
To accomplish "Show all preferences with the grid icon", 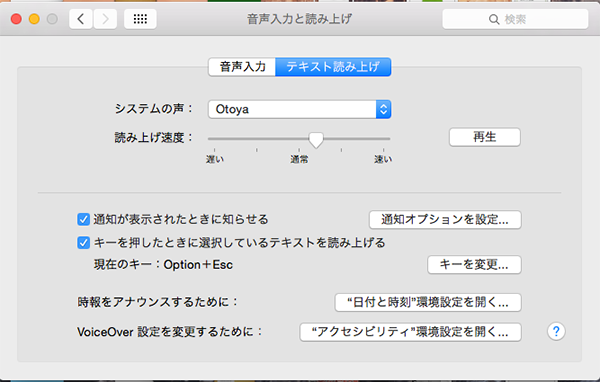I will coord(140,19).
